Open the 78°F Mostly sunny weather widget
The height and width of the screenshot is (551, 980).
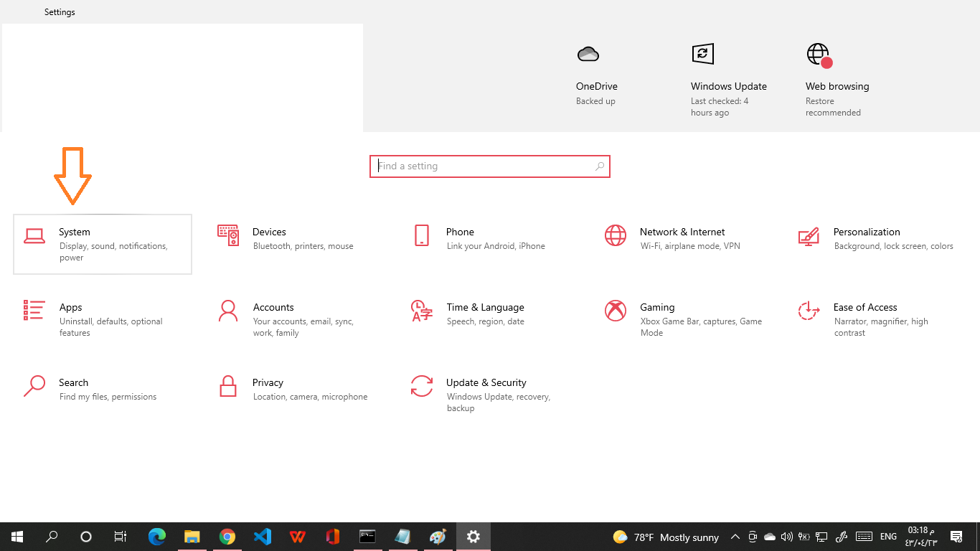coord(666,537)
